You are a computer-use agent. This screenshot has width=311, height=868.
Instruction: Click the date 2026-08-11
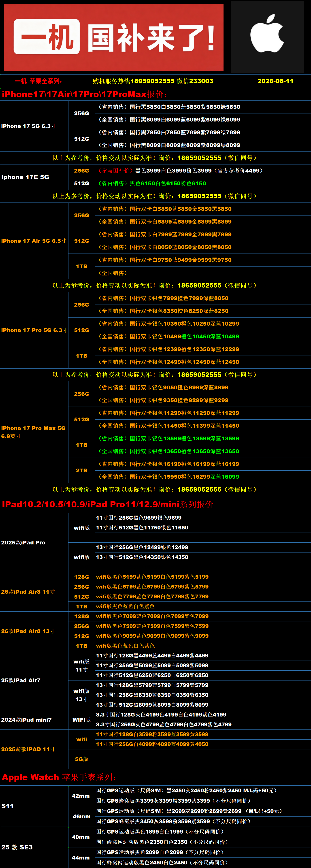[x=275, y=81]
